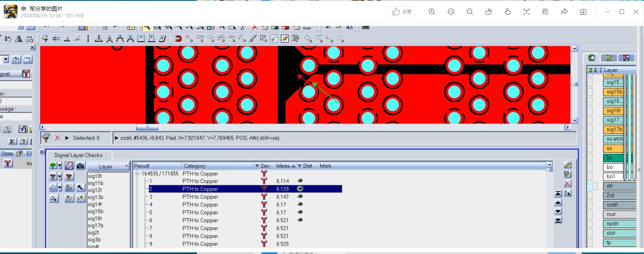This screenshot has height=254, width=644.
Task: Toggle checkbox next to bs layer
Action: click(590, 158)
